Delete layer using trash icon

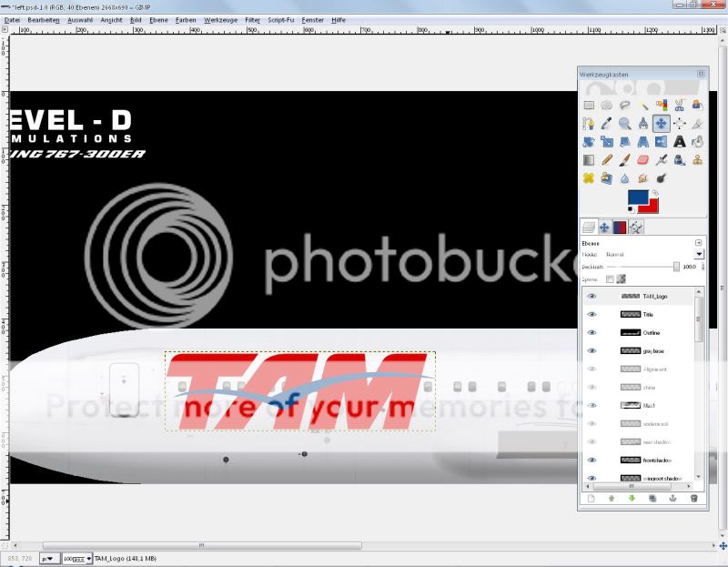693,498
